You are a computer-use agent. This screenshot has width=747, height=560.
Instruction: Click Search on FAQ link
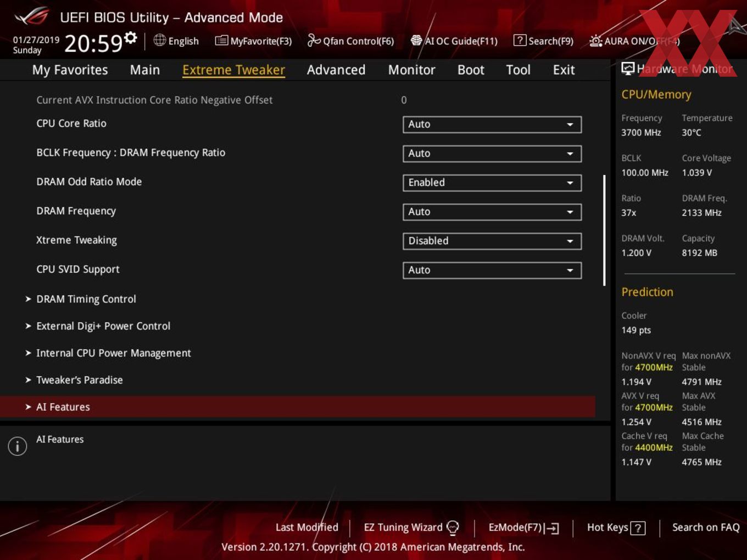[x=706, y=527]
